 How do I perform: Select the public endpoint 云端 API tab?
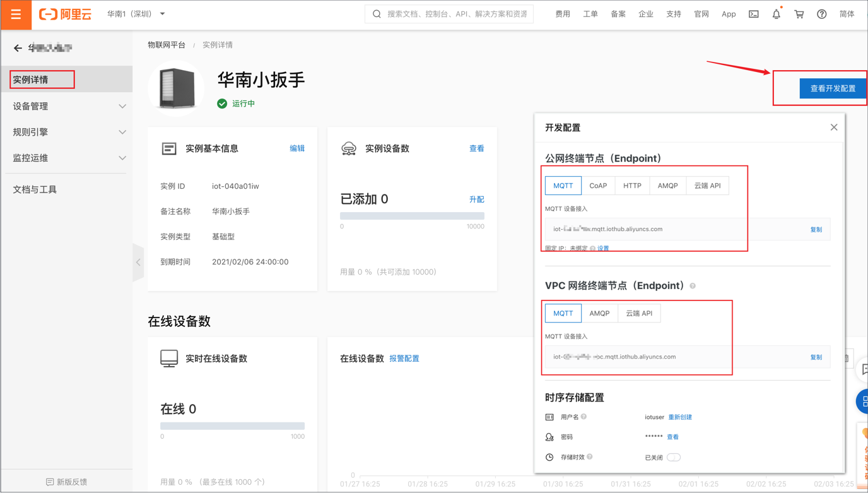coord(707,186)
